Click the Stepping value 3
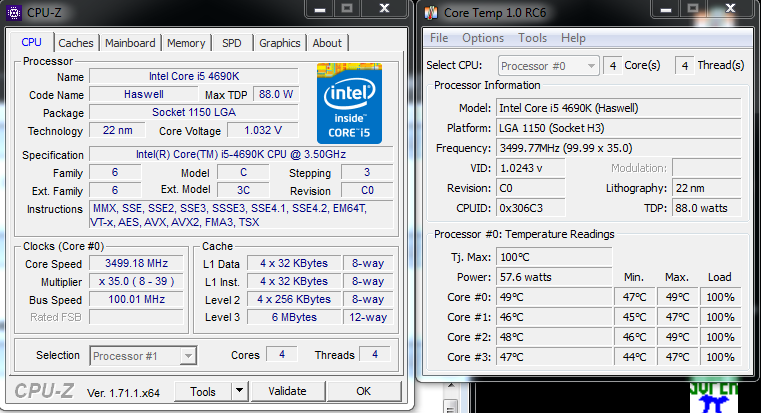 click(367, 172)
